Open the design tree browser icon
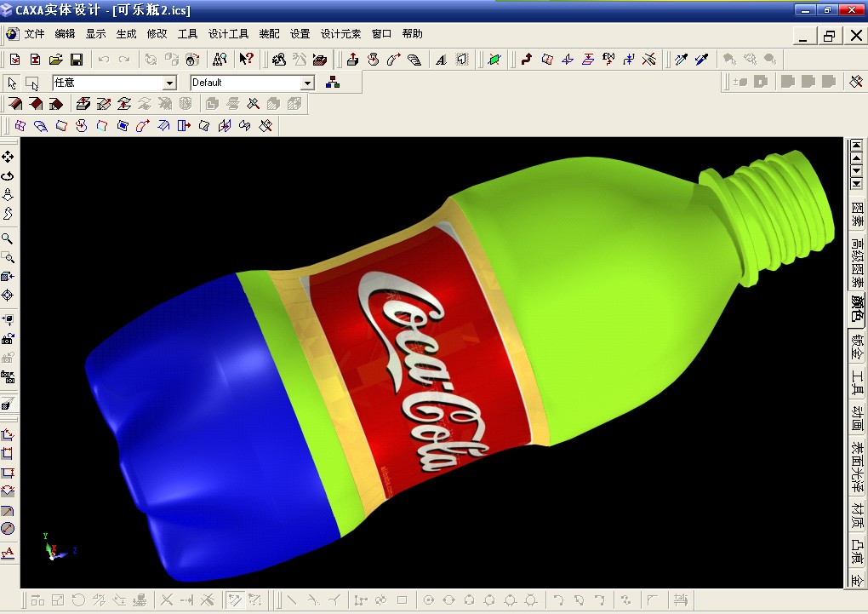 pyautogui.click(x=220, y=60)
